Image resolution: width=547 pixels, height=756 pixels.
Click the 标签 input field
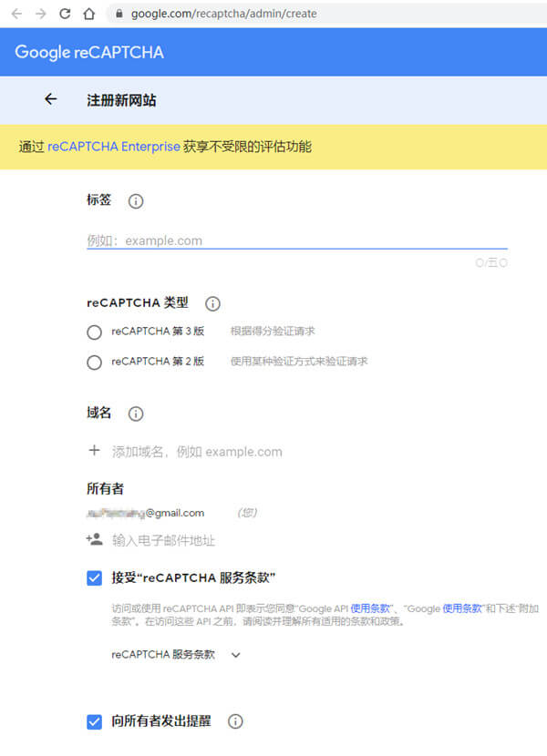point(297,240)
